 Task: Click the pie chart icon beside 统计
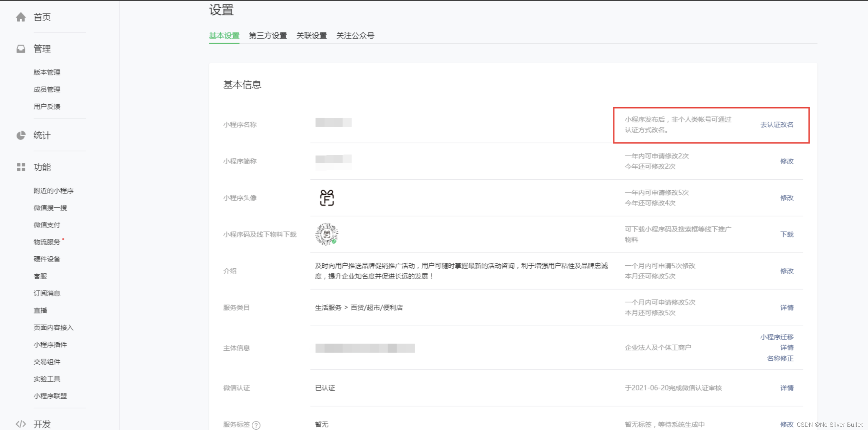point(21,135)
